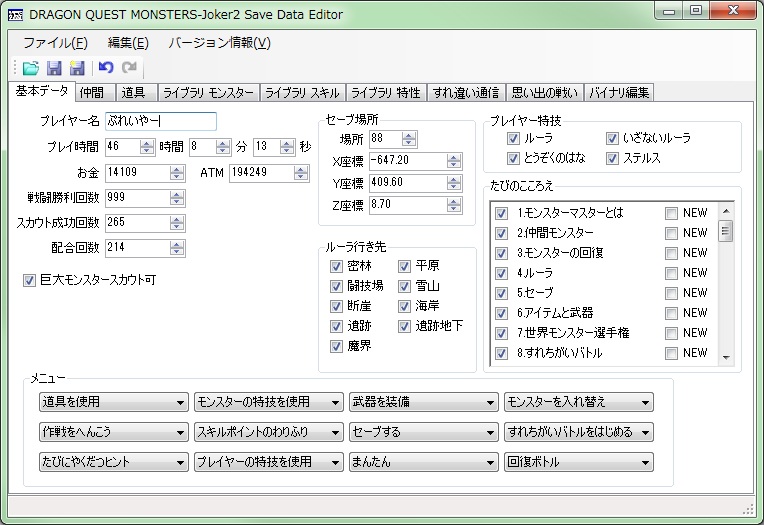The width and height of the screenshot is (764, 525).
Task: Check the NEW box for 8.すれちがいバトル
Action: tap(671, 353)
